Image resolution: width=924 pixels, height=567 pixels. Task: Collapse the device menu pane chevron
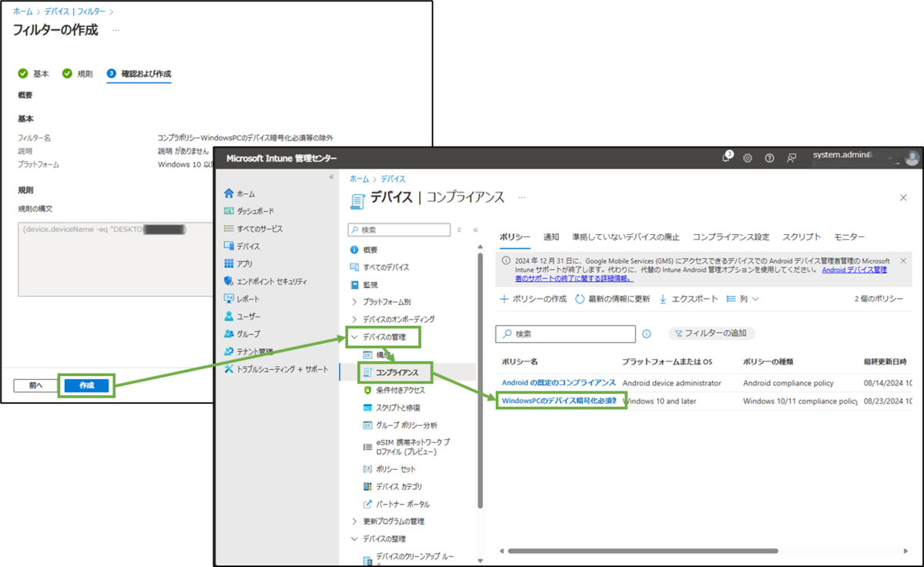pyautogui.click(x=475, y=230)
